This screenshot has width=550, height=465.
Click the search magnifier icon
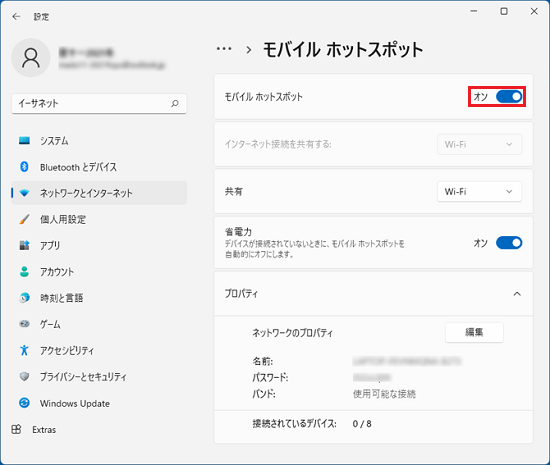(x=175, y=103)
